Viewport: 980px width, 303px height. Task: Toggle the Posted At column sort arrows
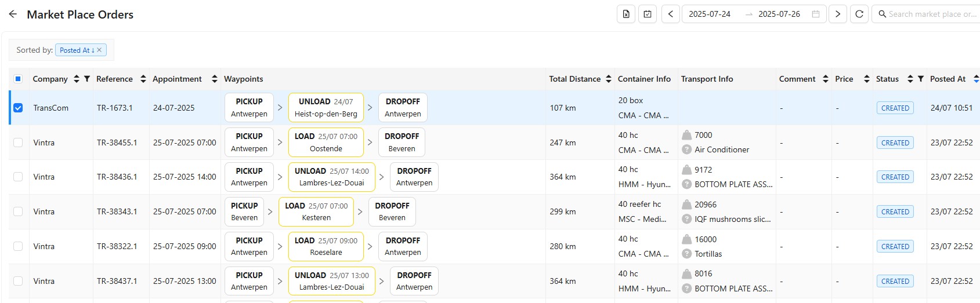[x=976, y=79]
